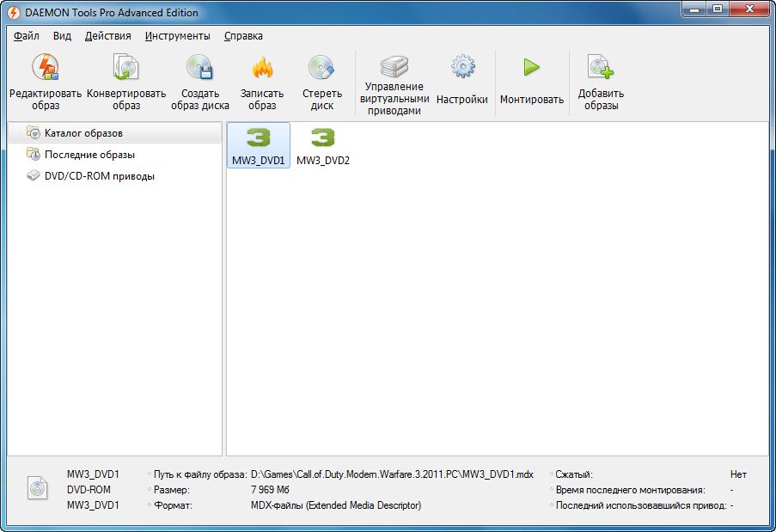Minimize the DAEMON Tools window
This screenshot has height=532, width=776.
click(694, 9)
